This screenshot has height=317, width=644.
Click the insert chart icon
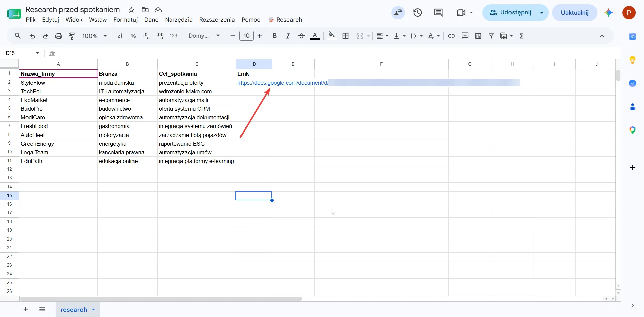click(478, 36)
